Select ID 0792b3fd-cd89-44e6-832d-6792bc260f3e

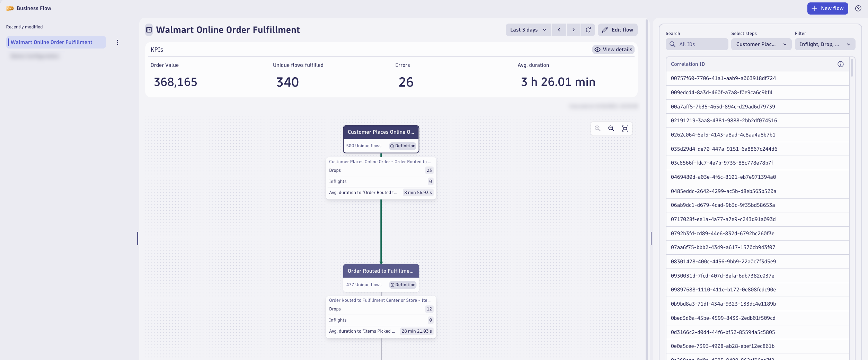tap(758, 234)
